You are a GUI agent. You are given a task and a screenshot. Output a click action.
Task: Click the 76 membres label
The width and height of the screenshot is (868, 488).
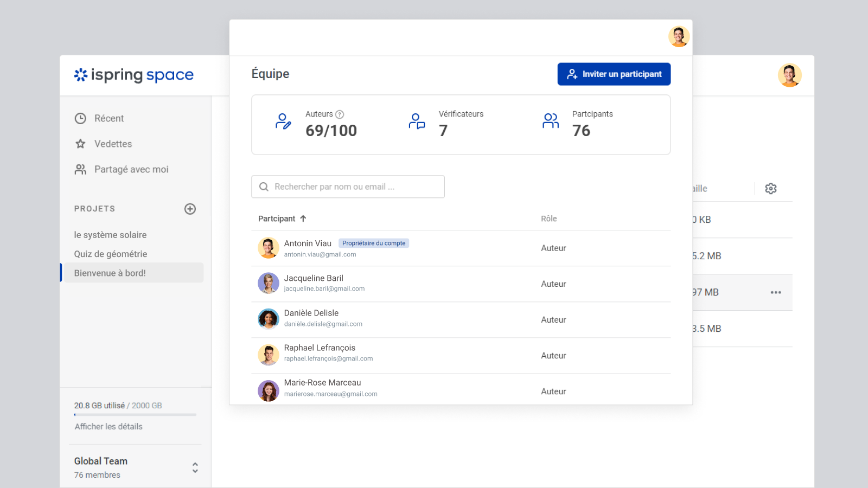97,475
